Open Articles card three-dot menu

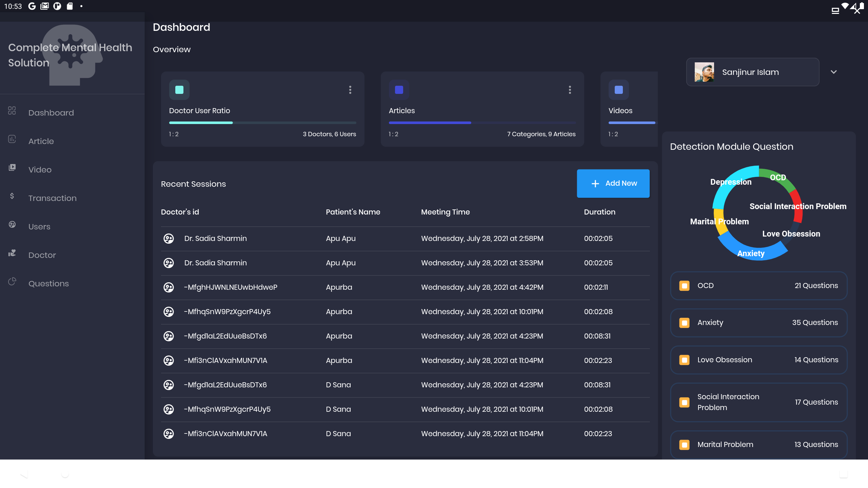point(570,90)
